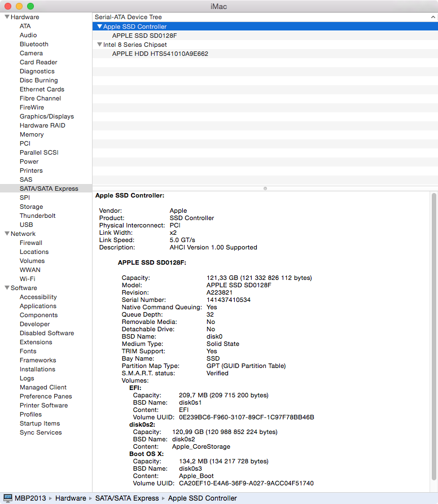Select SPI in the sidebar
The image size is (438, 504).
point(25,198)
